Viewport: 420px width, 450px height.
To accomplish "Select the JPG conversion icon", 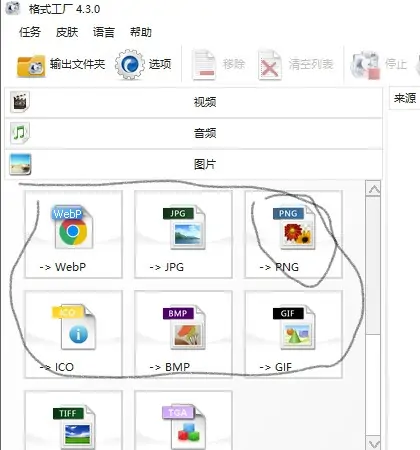I will pyautogui.click(x=184, y=227).
